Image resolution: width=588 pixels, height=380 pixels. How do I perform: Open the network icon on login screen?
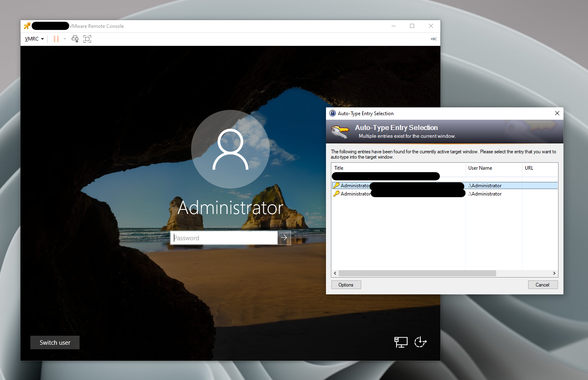401,342
